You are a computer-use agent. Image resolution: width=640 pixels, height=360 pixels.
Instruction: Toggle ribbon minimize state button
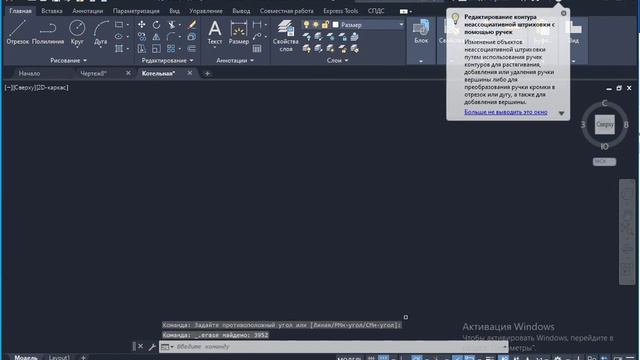[x=404, y=11]
